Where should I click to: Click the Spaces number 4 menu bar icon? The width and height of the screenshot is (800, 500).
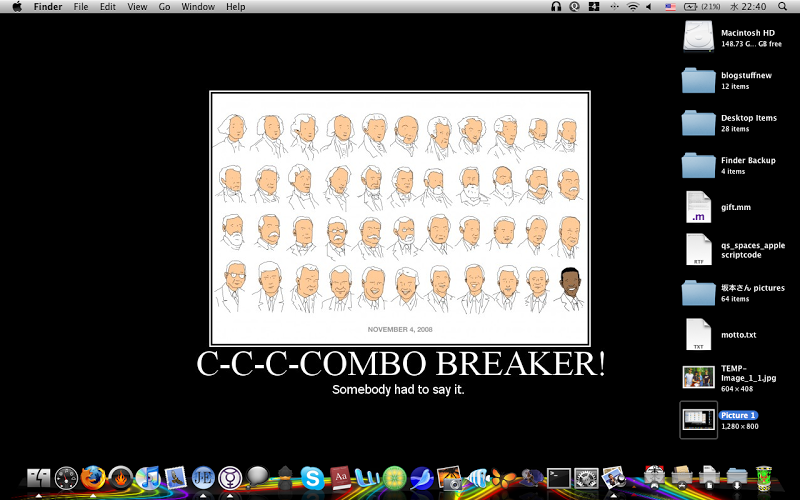594,7
